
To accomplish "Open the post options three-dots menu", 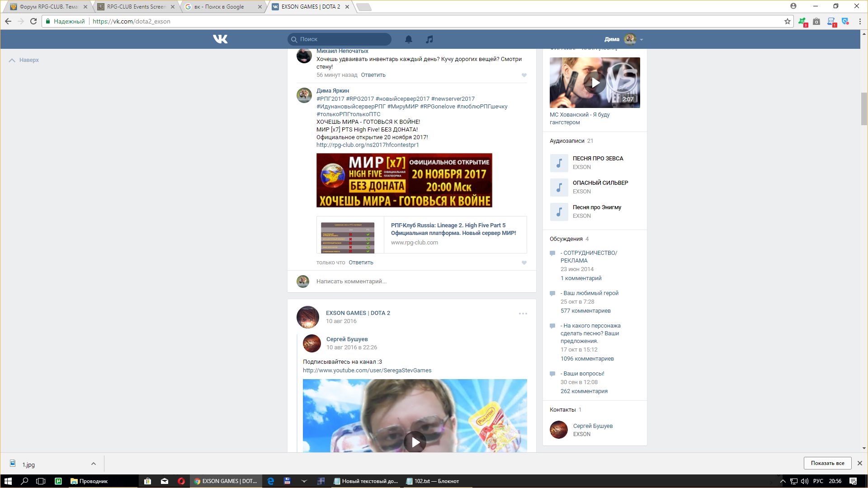I will 523,314.
